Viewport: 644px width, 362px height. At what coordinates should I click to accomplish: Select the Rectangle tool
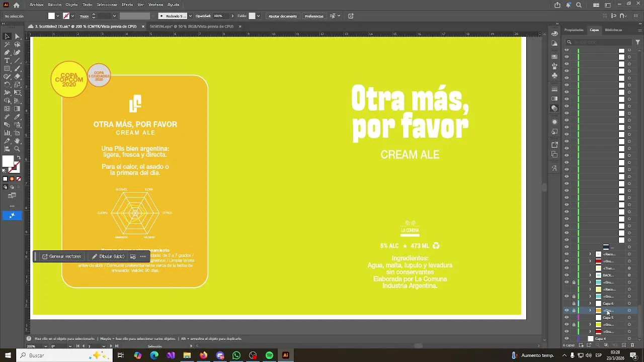7,69
